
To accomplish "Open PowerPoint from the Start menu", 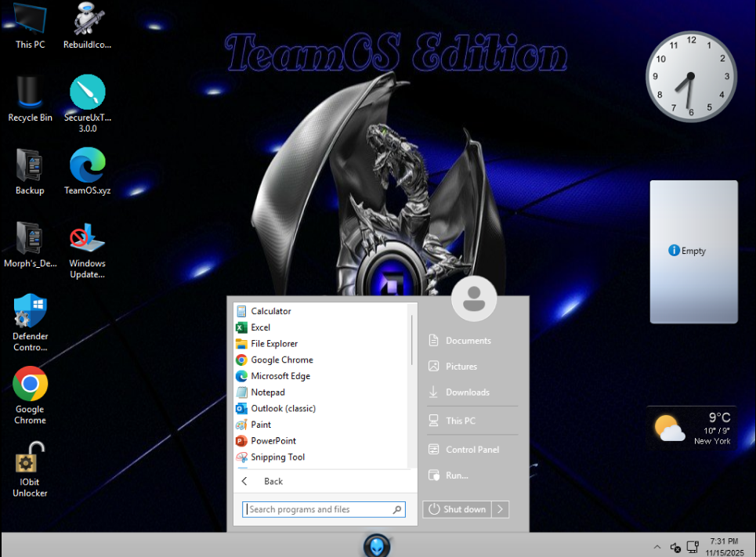I will (273, 440).
